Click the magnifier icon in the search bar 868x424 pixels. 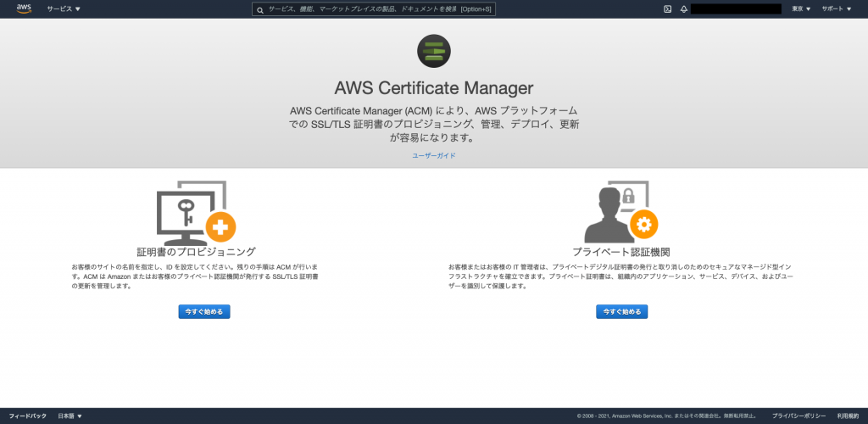pyautogui.click(x=260, y=9)
